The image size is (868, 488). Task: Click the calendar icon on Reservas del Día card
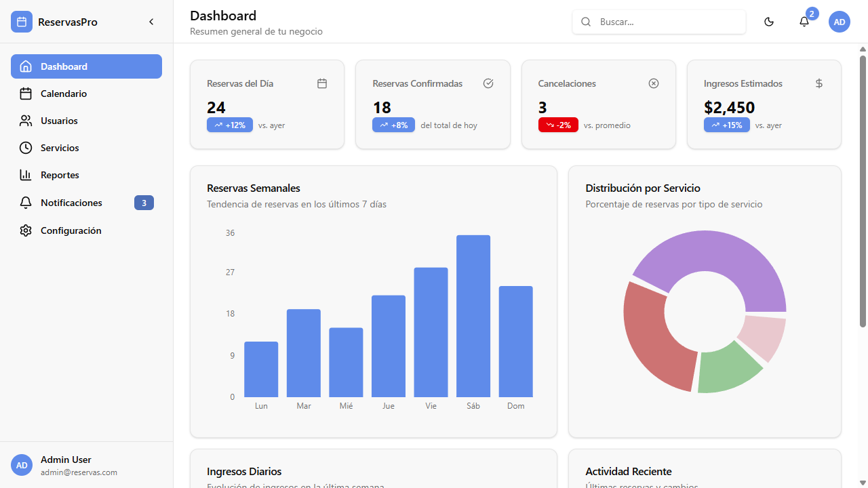coord(322,83)
